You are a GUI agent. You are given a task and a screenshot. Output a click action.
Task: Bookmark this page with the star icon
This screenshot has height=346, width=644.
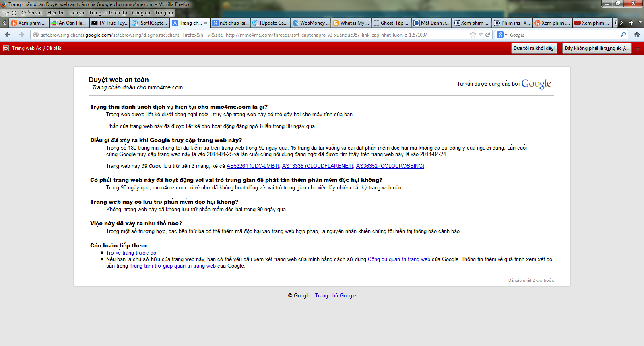pyautogui.click(x=473, y=35)
